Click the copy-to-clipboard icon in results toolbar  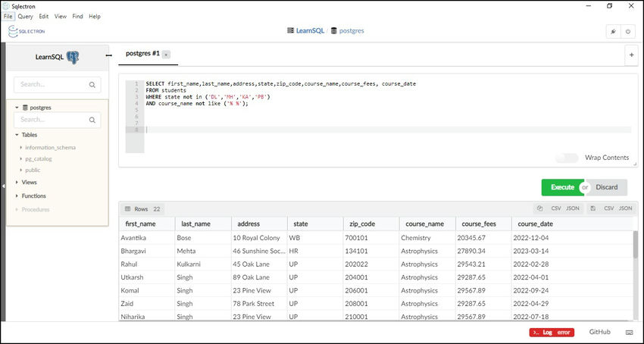pos(540,208)
